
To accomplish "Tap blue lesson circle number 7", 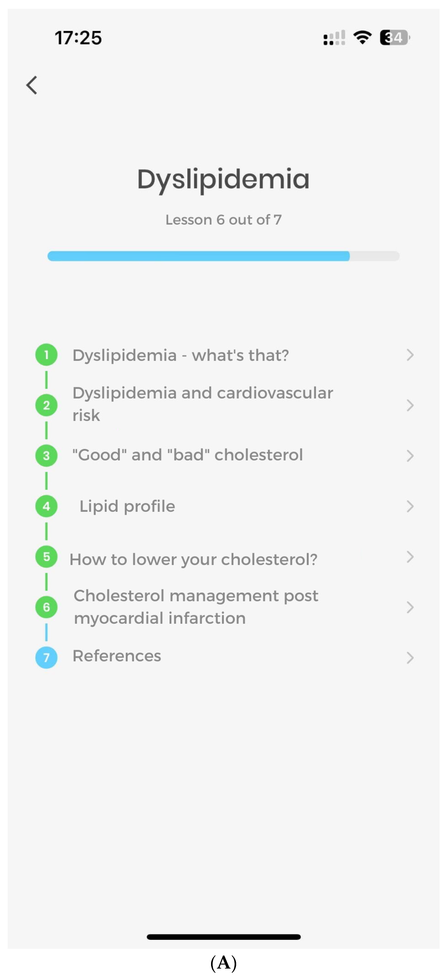I will [x=46, y=657].
